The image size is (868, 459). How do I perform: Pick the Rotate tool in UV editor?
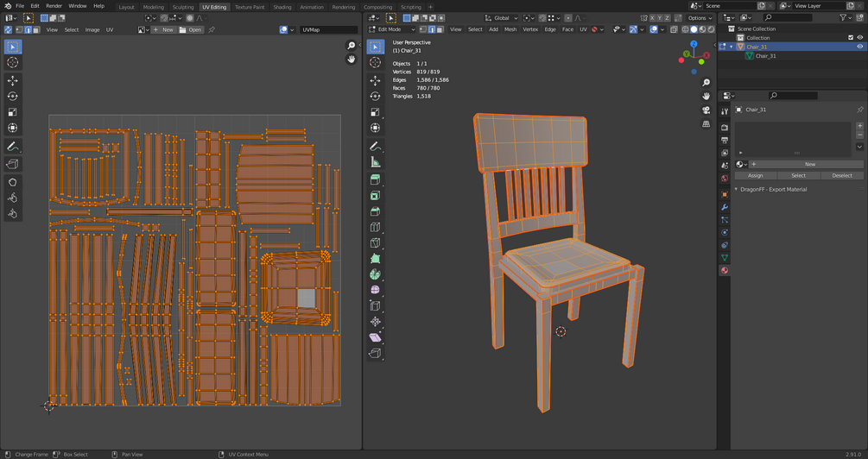pyautogui.click(x=12, y=97)
